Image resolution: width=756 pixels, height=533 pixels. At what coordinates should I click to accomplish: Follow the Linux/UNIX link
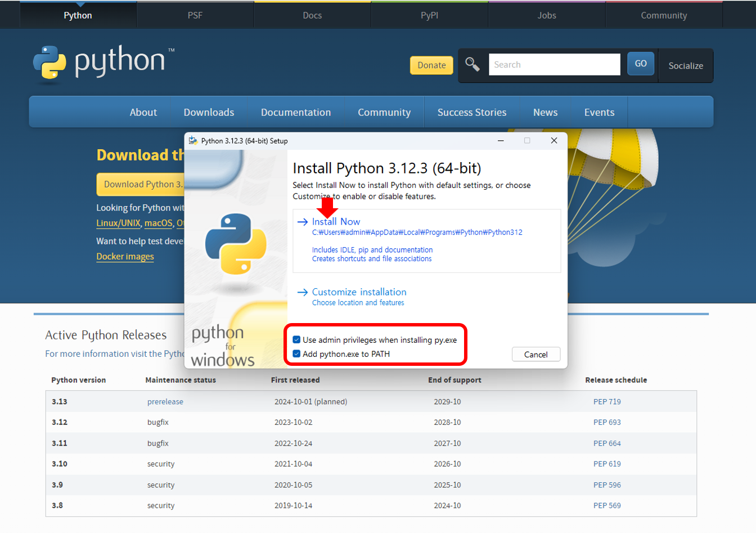[118, 223]
